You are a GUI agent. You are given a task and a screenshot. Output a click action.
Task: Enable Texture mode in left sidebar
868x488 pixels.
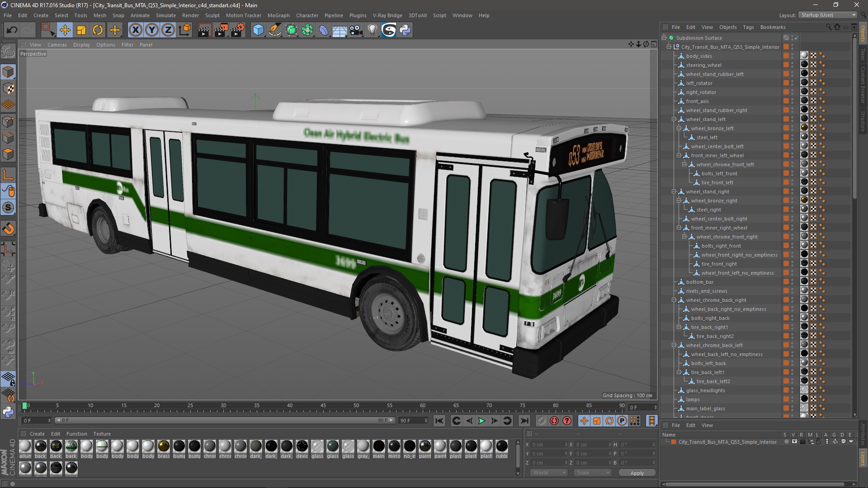pos(8,89)
